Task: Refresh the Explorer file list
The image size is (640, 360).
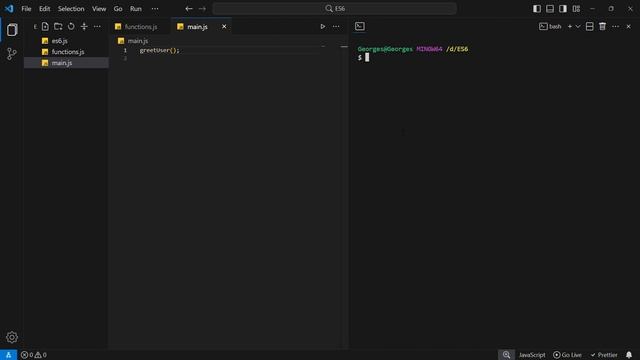Action: tap(71, 27)
